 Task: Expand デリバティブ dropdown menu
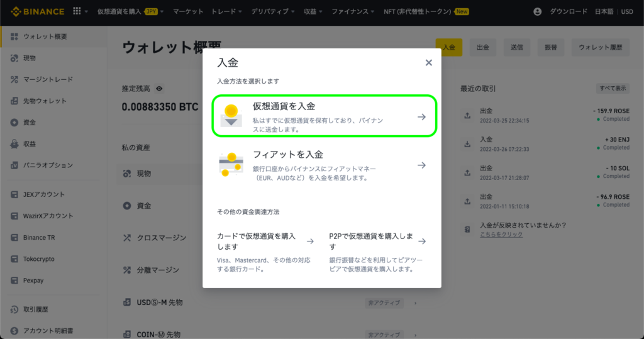point(273,11)
